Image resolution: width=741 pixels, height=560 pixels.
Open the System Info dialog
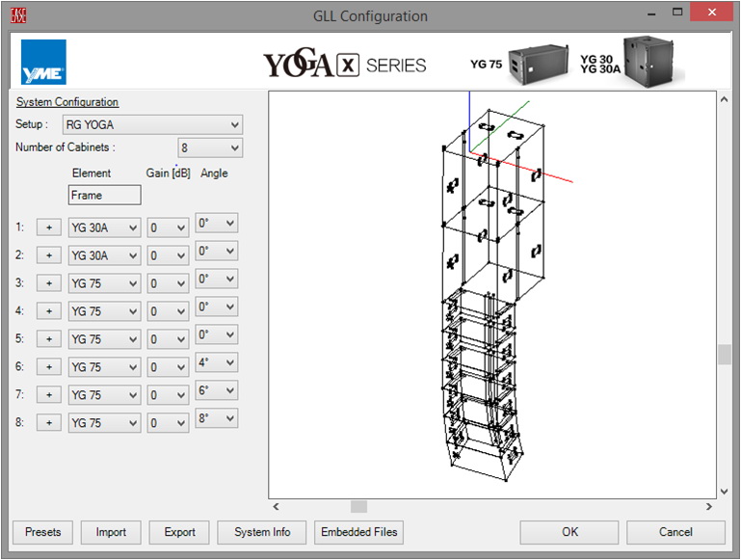[x=262, y=532]
